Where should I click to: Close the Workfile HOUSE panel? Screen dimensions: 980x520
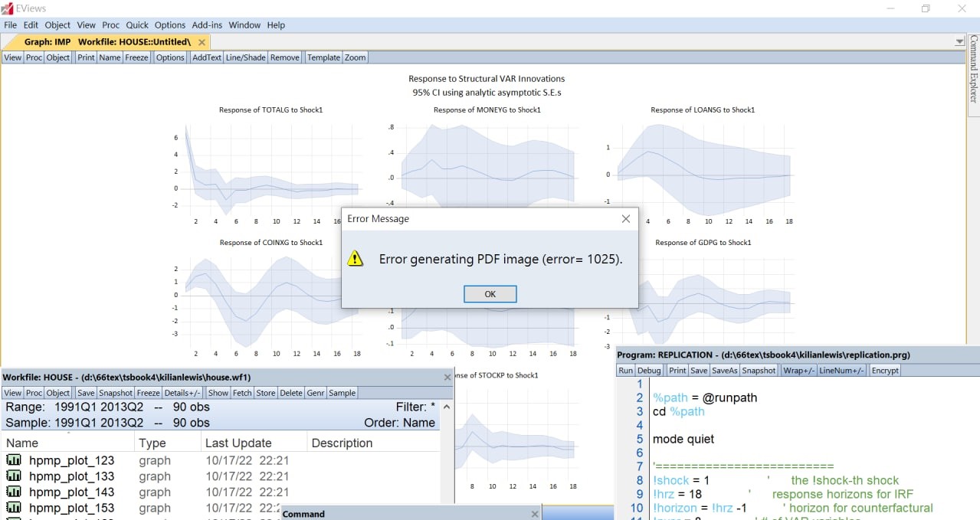click(447, 378)
